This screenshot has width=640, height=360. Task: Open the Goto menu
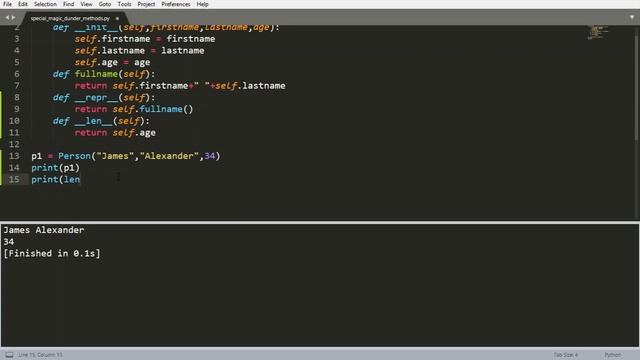(104, 4)
